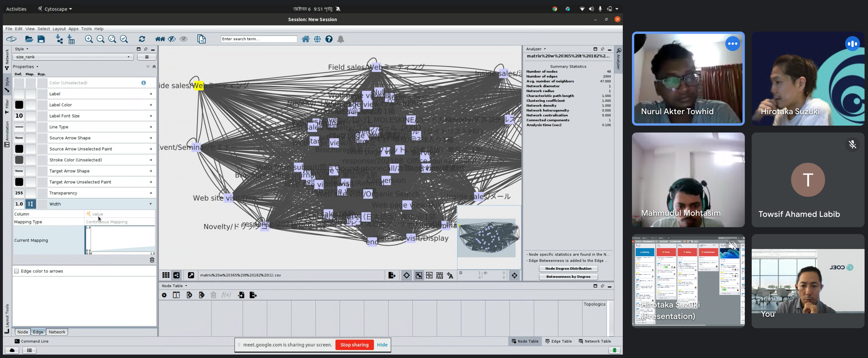Toggle Width continuous mapping button
The image size is (868, 358).
coord(31,204)
